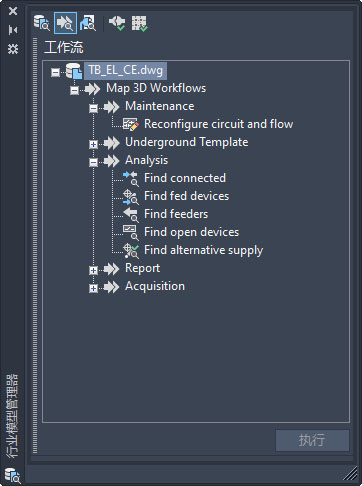This screenshot has width=362, height=486.
Task: Collapse the Analysis workflow group
Action: tap(94, 162)
